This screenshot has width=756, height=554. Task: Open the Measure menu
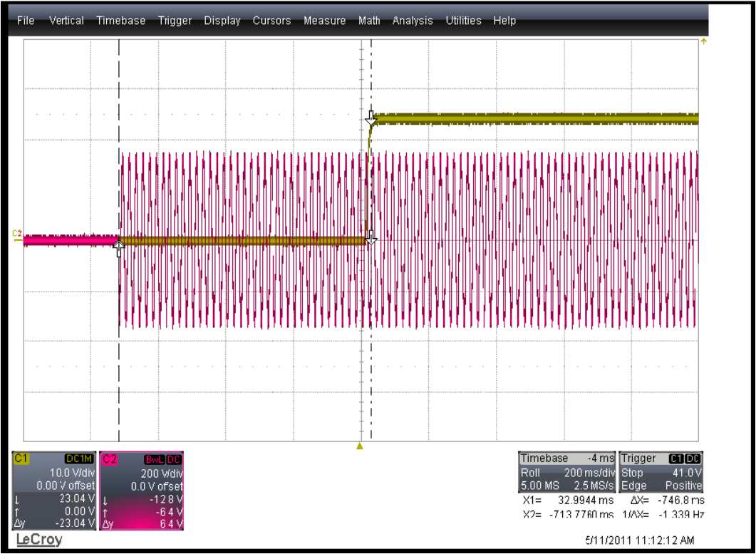pos(324,21)
